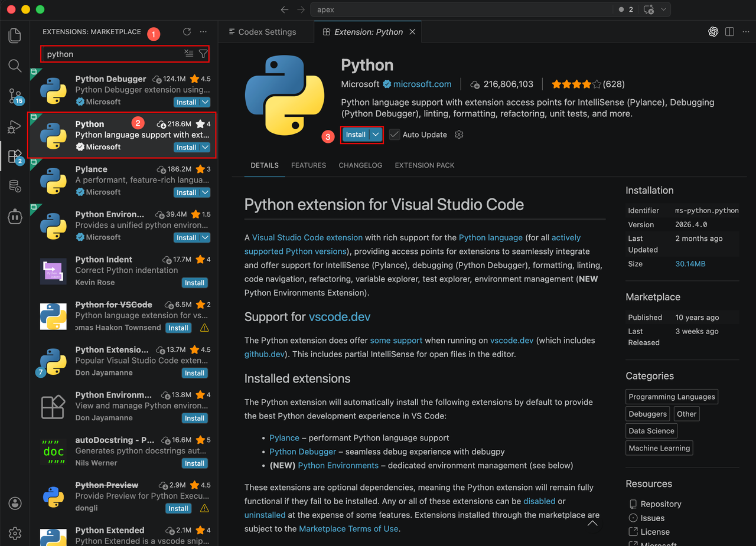756x546 pixels.
Task: Open the EXTENSION PACK tab
Action: (425, 165)
